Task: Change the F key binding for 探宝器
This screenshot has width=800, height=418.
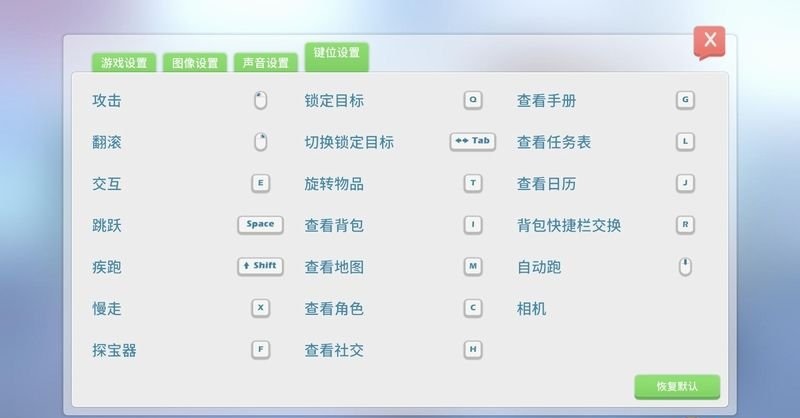Action: tap(260, 349)
